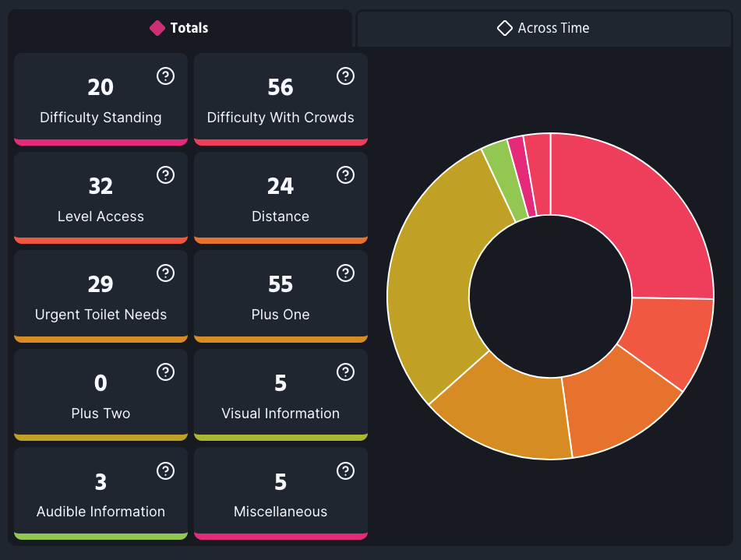Select the thin magenta-pink donut sliver
The image size is (741, 560).
[x=523, y=177]
